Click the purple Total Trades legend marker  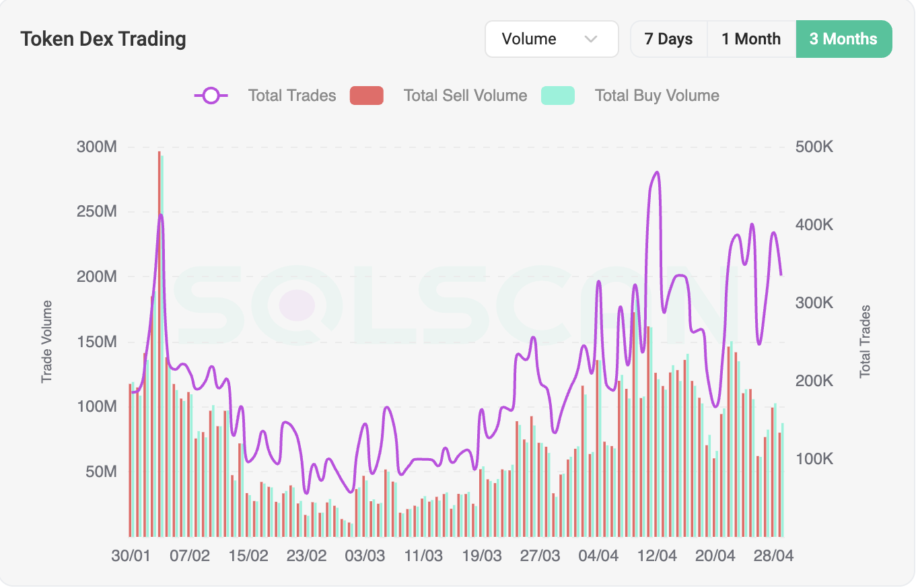point(211,96)
